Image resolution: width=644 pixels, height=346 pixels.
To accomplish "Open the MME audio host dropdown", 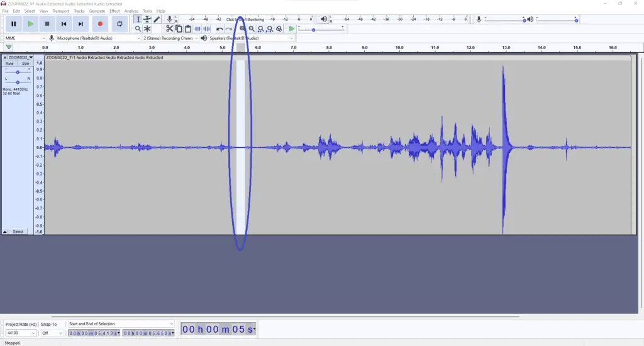I will pyautogui.click(x=25, y=38).
